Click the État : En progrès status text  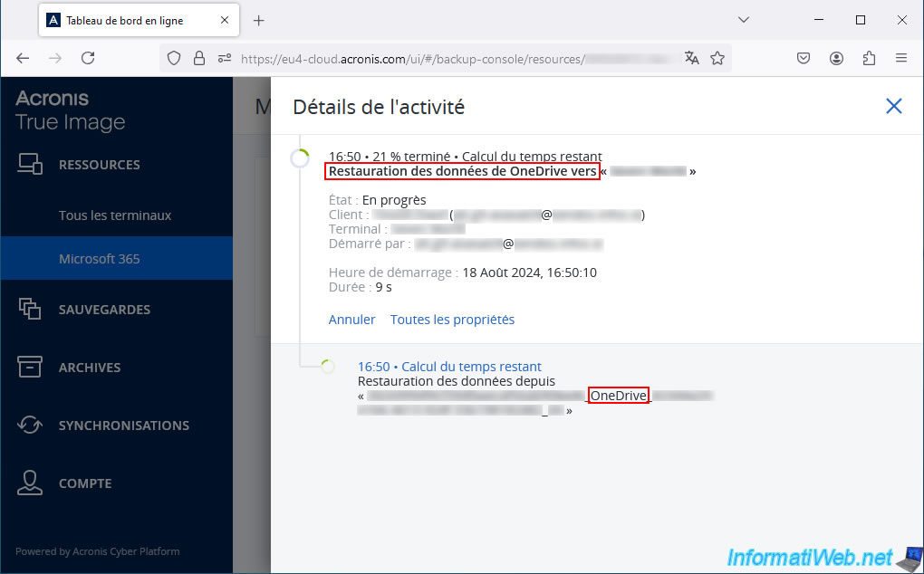377,200
